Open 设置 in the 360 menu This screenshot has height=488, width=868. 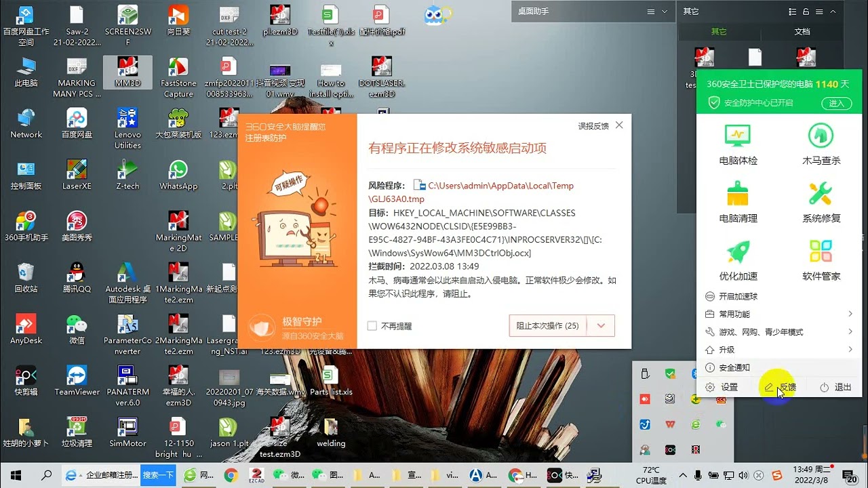[x=722, y=387]
